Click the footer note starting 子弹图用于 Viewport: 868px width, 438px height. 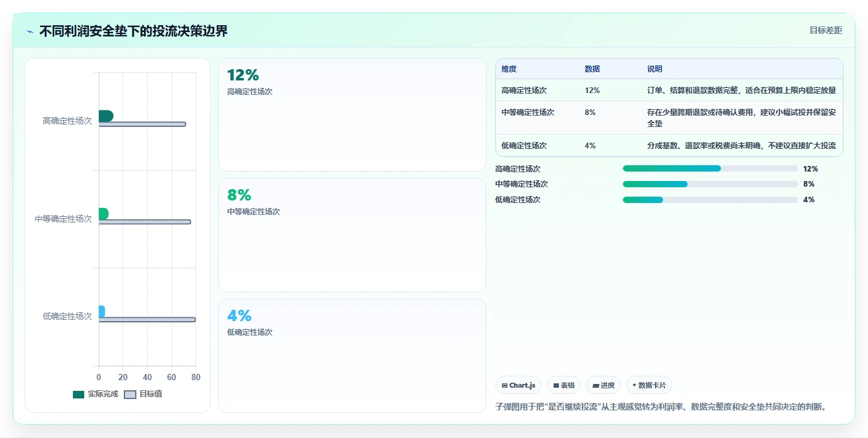(x=661, y=407)
